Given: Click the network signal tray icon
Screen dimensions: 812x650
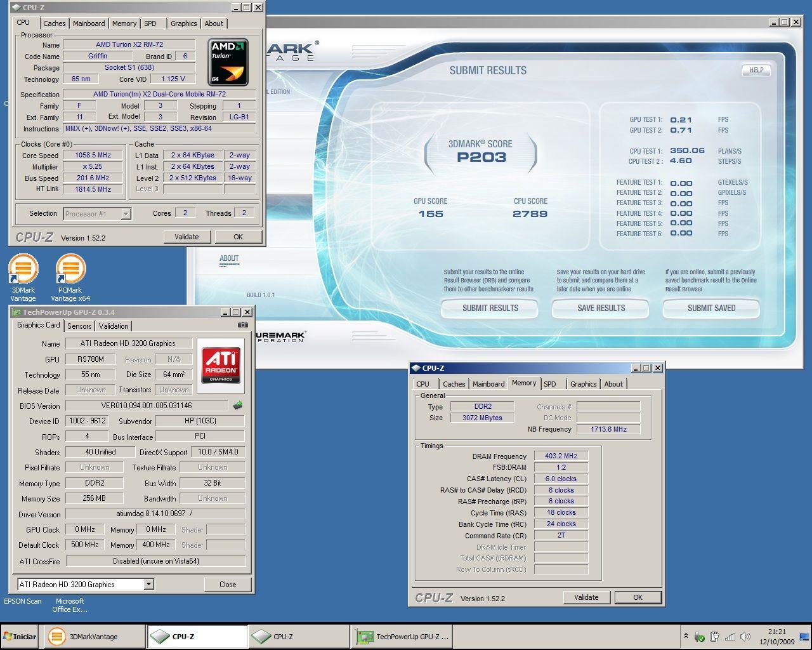Looking at the screenshot, I should pyautogui.click(x=730, y=636).
